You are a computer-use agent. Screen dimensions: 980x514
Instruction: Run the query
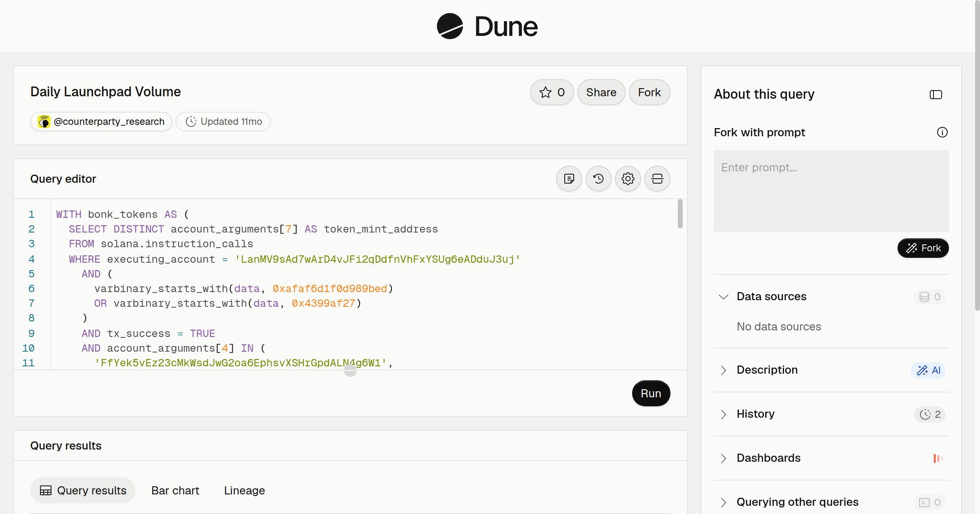tap(651, 393)
